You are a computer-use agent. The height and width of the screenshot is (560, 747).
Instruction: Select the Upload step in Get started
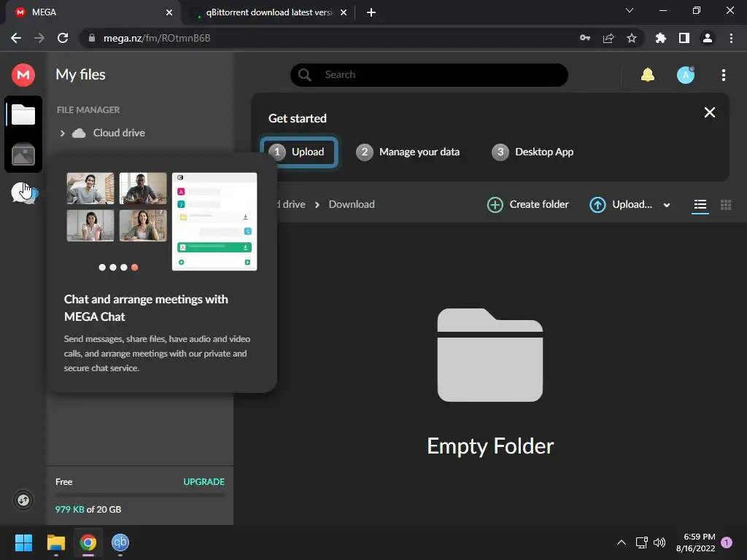click(x=299, y=152)
